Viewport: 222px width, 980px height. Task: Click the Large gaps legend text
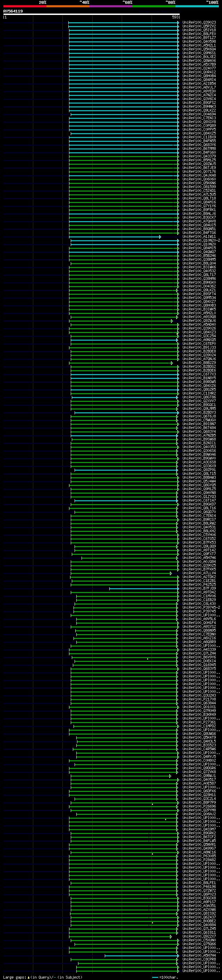tap(15, 977)
